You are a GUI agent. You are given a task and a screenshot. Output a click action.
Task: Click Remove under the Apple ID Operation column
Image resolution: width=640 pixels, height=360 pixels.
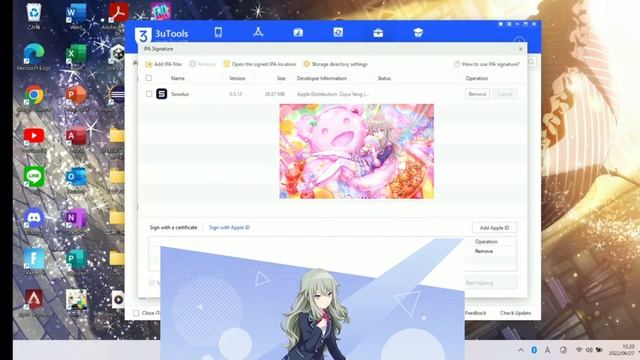(484, 251)
